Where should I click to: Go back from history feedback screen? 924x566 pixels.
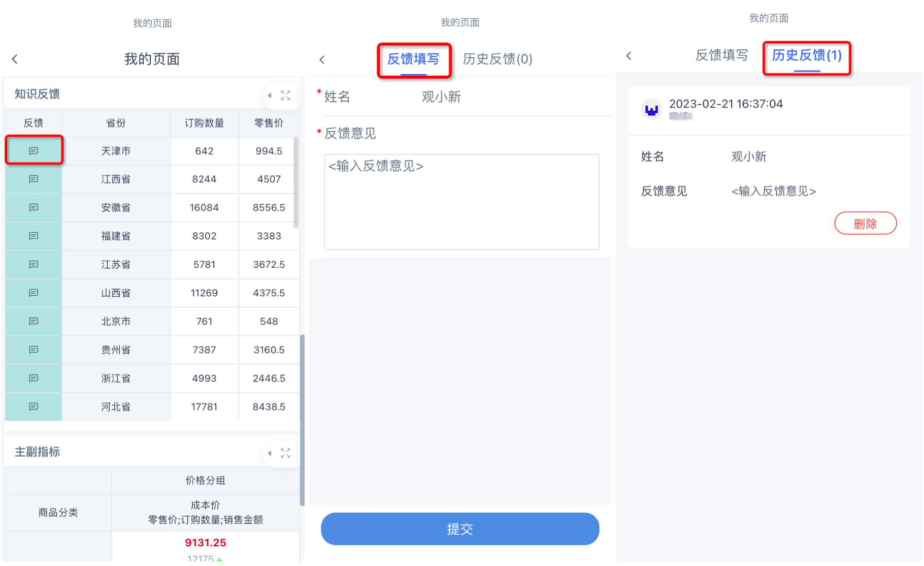pos(629,56)
